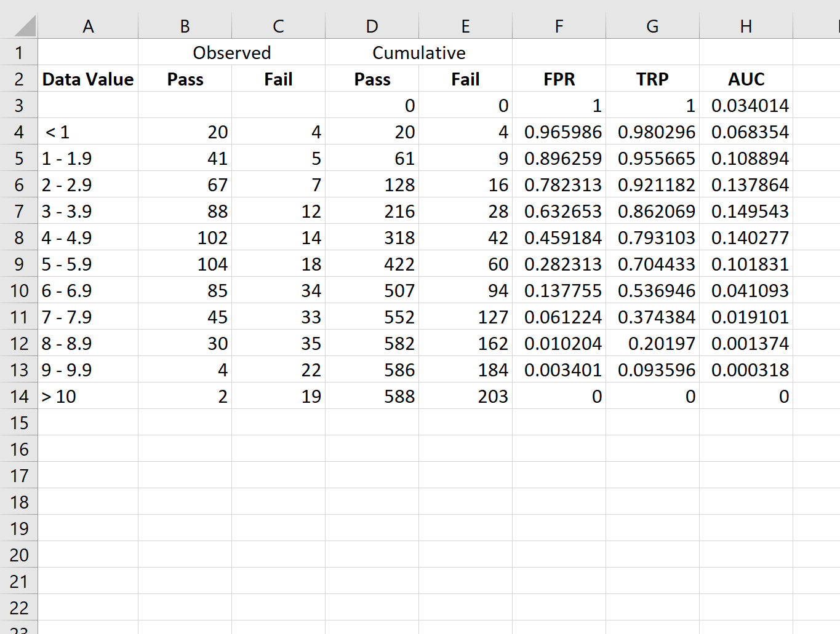Select column C header
840x634 pixels.
click(278, 26)
